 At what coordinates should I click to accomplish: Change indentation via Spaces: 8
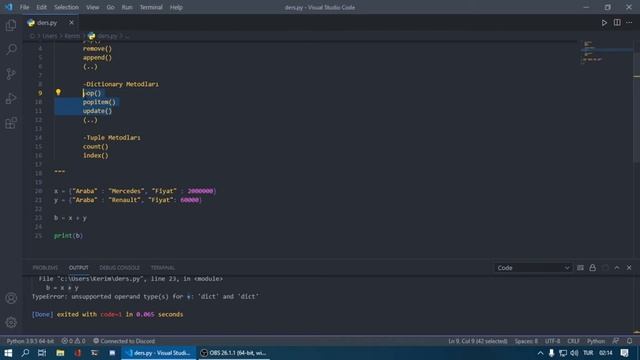(x=526, y=341)
